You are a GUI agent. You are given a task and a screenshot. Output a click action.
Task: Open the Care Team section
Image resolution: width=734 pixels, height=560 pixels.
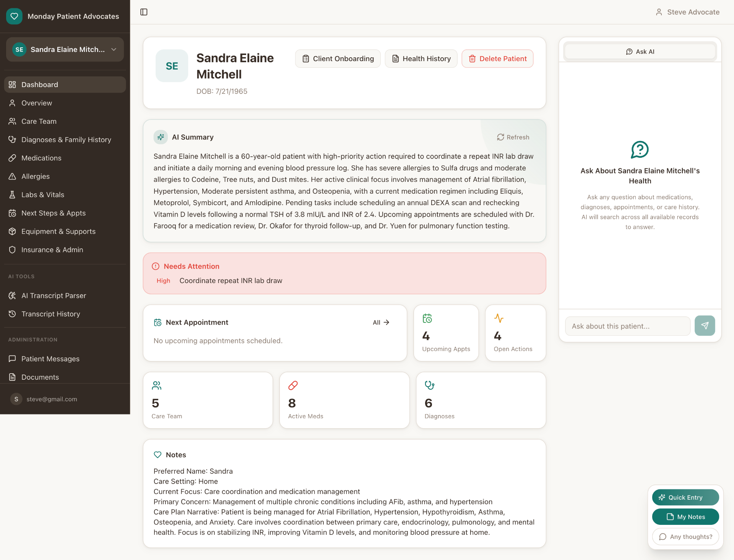coord(65,121)
